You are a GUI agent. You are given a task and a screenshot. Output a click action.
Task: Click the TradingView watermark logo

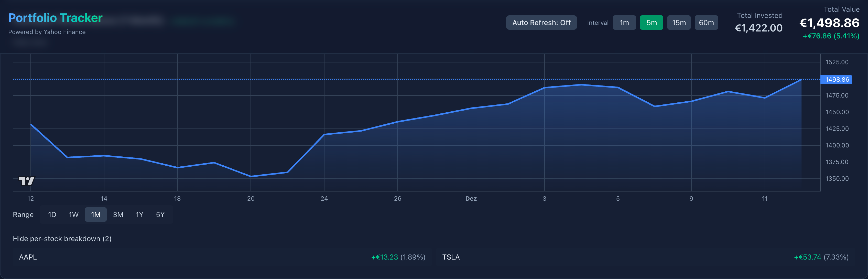coord(26,181)
